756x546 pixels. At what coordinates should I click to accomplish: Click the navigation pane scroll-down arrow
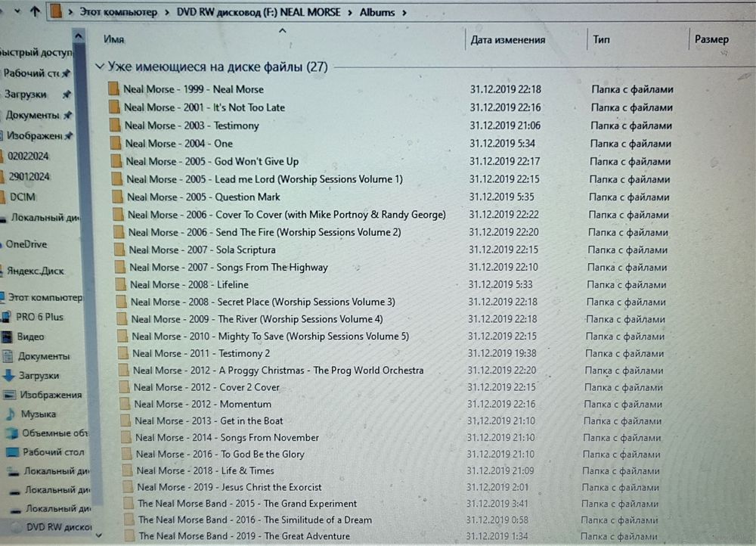point(98,535)
